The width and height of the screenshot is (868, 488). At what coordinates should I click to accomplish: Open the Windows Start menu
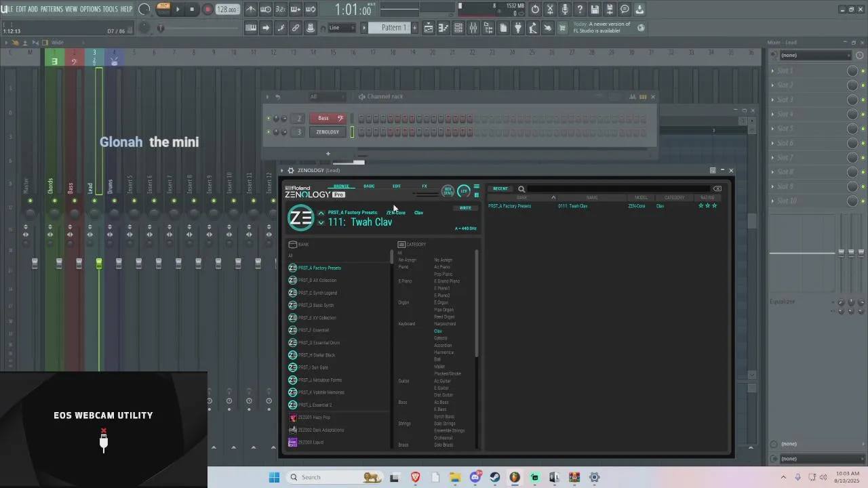274,477
